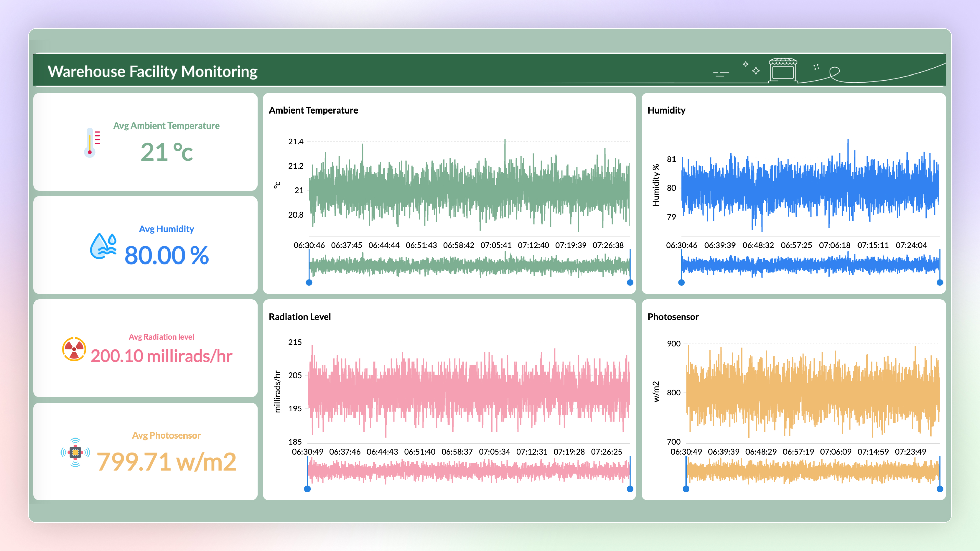This screenshot has height=551, width=980.
Task: Click right range handle of Humidity chart
Action: (x=940, y=283)
